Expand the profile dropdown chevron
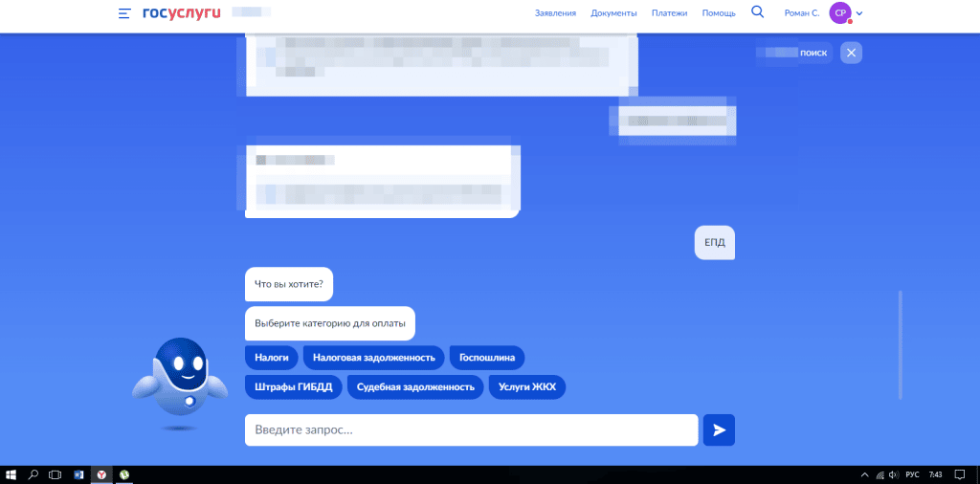This screenshot has height=484, width=980. click(x=859, y=13)
